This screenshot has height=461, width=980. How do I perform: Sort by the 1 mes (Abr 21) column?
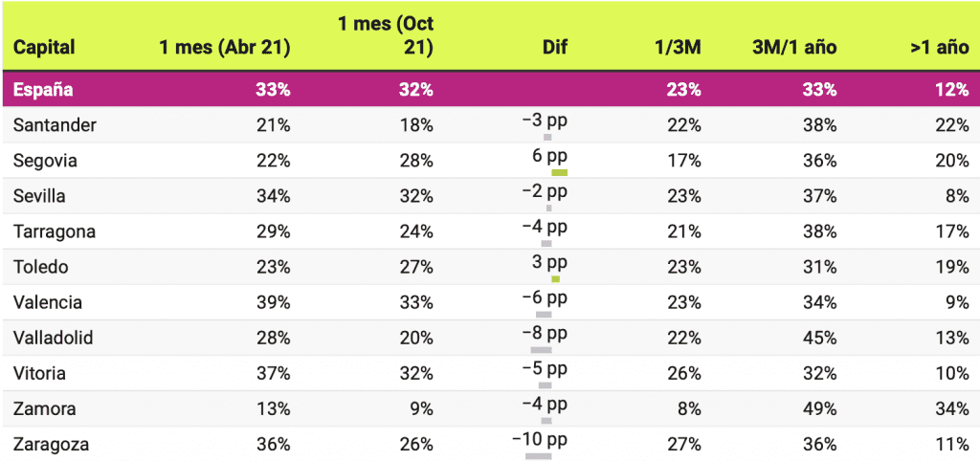tap(225, 47)
